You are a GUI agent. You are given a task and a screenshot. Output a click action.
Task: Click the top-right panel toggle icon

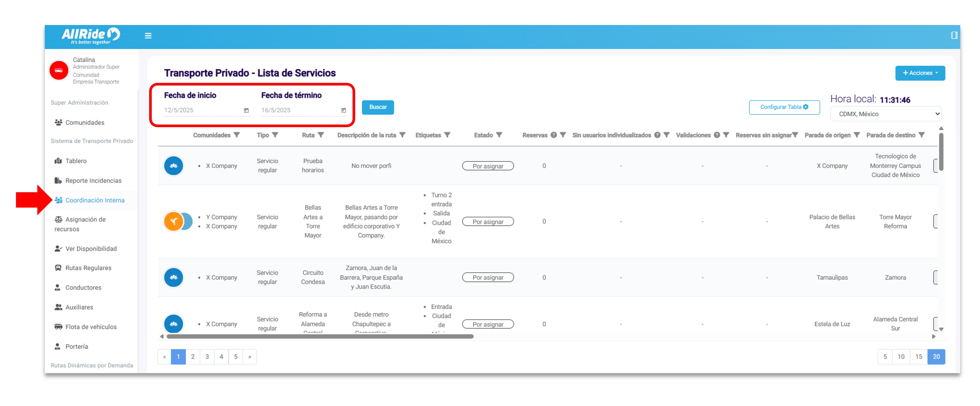pos(954,35)
